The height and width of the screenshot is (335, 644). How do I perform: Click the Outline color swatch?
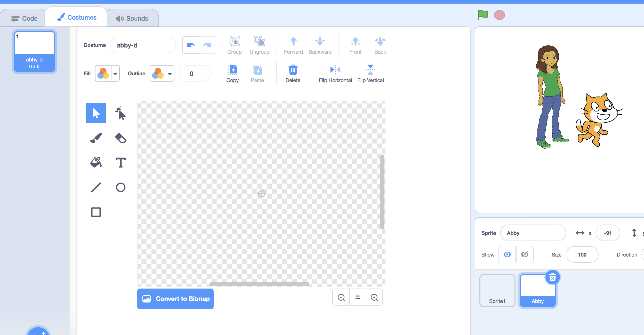(x=158, y=73)
